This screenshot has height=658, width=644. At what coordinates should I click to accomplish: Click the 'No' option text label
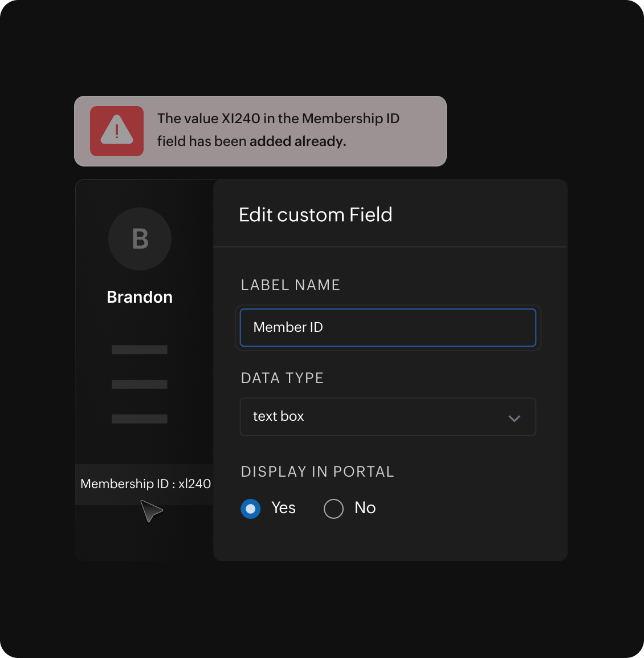coord(365,508)
